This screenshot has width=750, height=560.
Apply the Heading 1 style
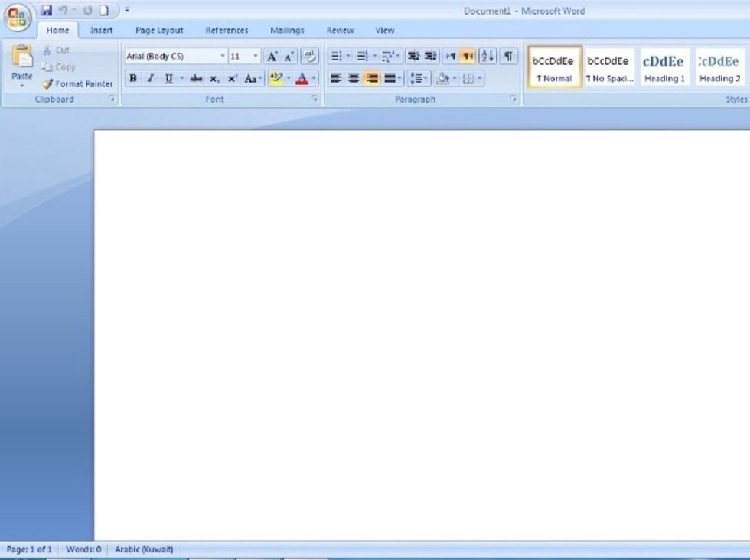click(x=664, y=67)
